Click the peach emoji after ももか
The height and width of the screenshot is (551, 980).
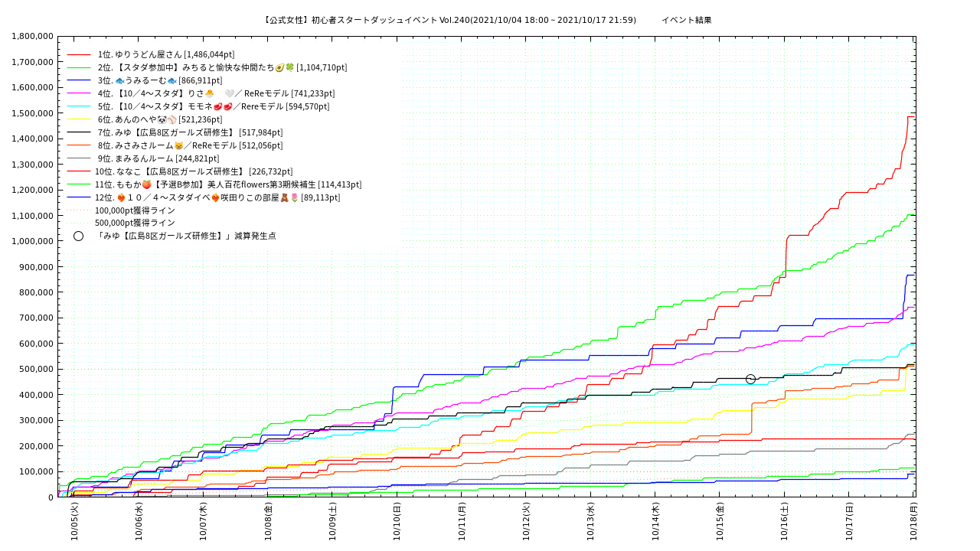[x=147, y=184]
